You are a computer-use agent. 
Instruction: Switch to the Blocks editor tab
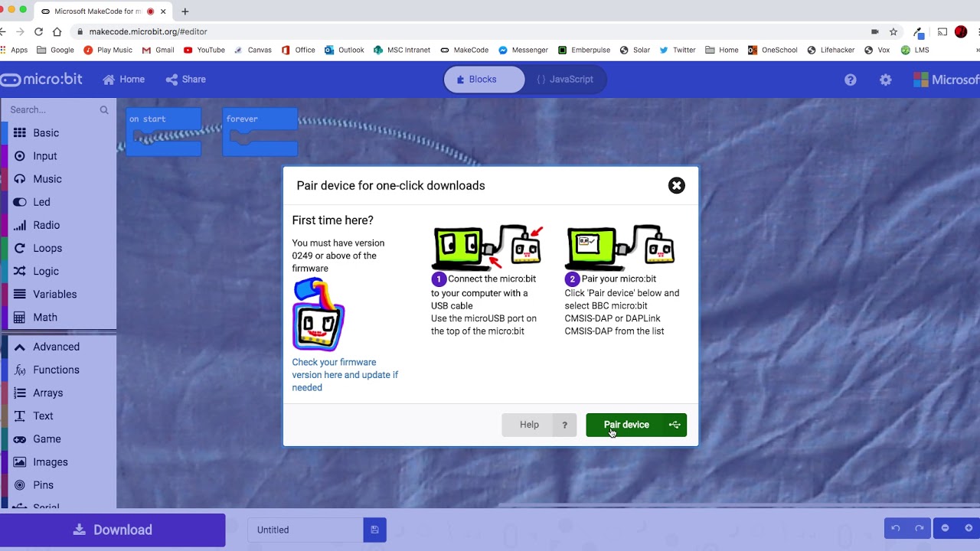[485, 80]
